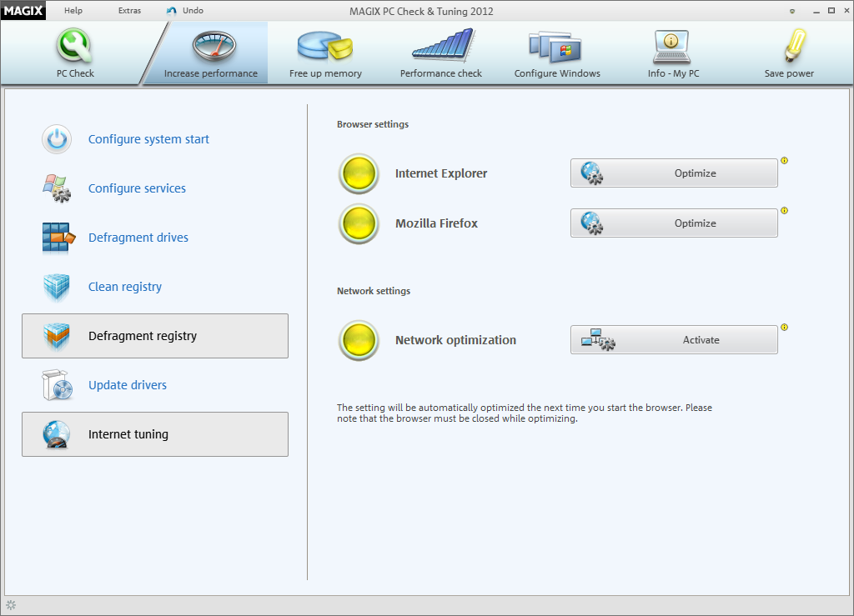
Task: Maximize the MAGIX window
Action: pos(831,10)
